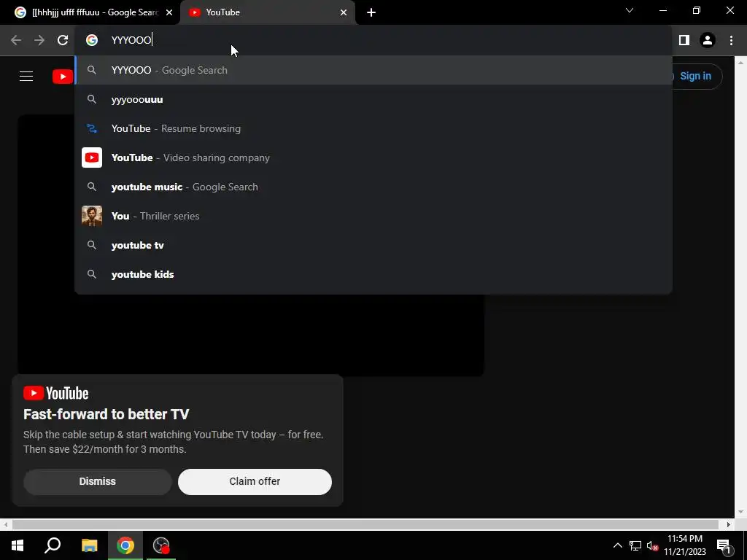Open the notification center icon

click(724, 545)
